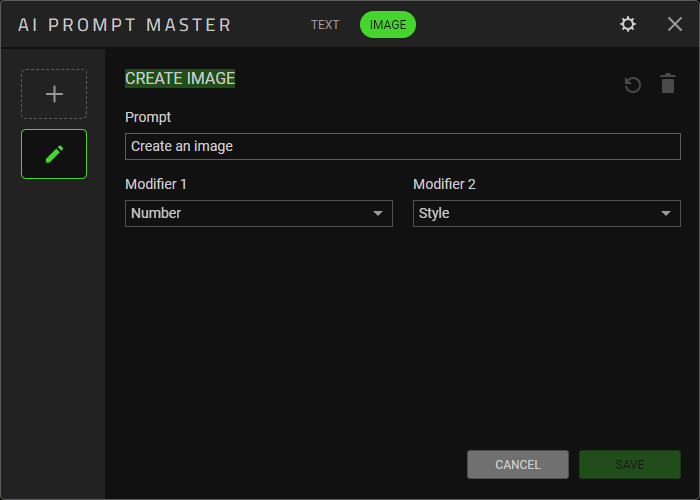The height and width of the screenshot is (500, 700).
Task: Save the prompt with SAVE button
Action: pyautogui.click(x=630, y=464)
